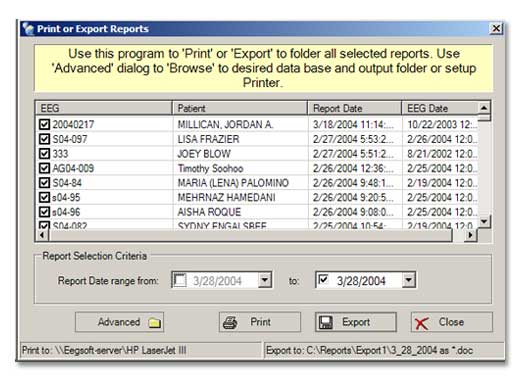Screen dimensions: 520x380
Task: Click report date 2/27/2004 5:53
Action: (x=353, y=139)
